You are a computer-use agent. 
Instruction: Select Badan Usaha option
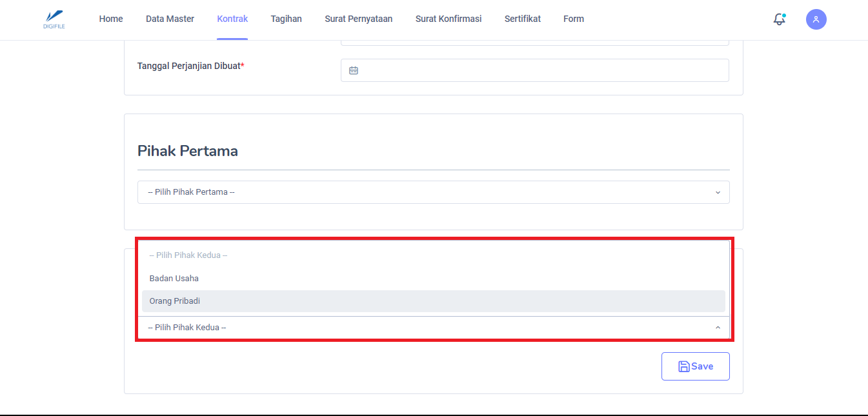[x=174, y=279]
